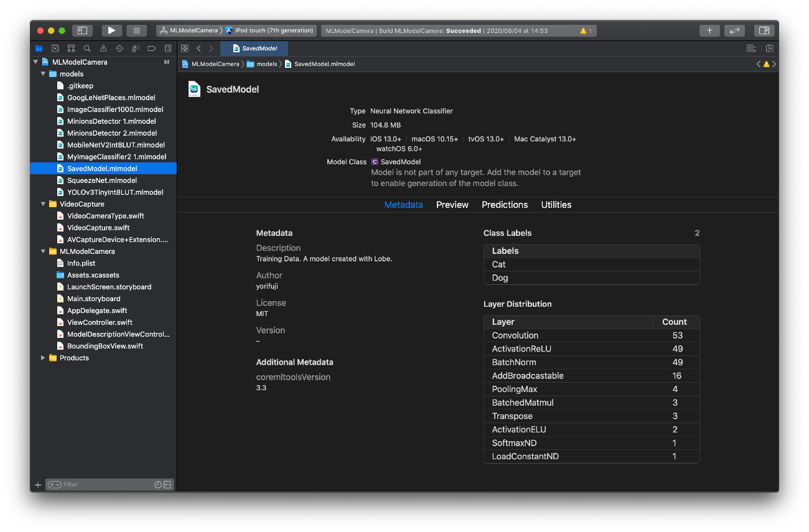Expand the Products folder
809x532 pixels.
[43, 358]
